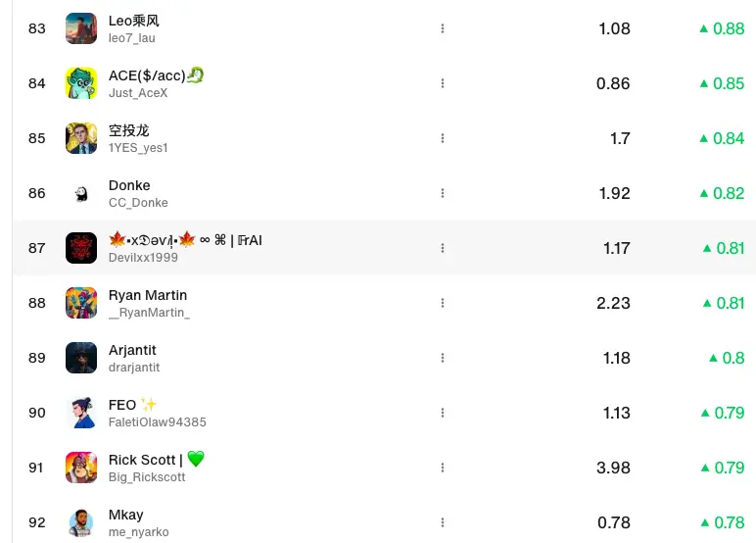The height and width of the screenshot is (543, 756).
Task: Click ACE($/acc) green creature avatar
Action: click(81, 83)
